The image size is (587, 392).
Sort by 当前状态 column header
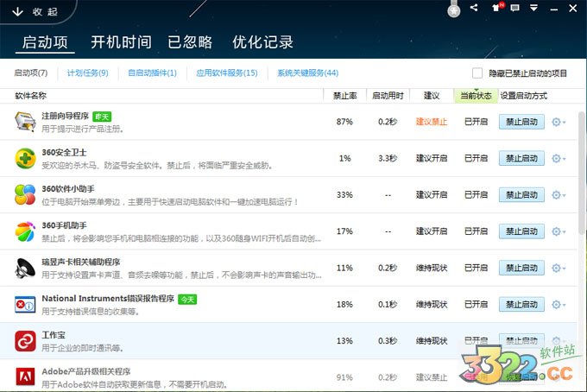[476, 96]
